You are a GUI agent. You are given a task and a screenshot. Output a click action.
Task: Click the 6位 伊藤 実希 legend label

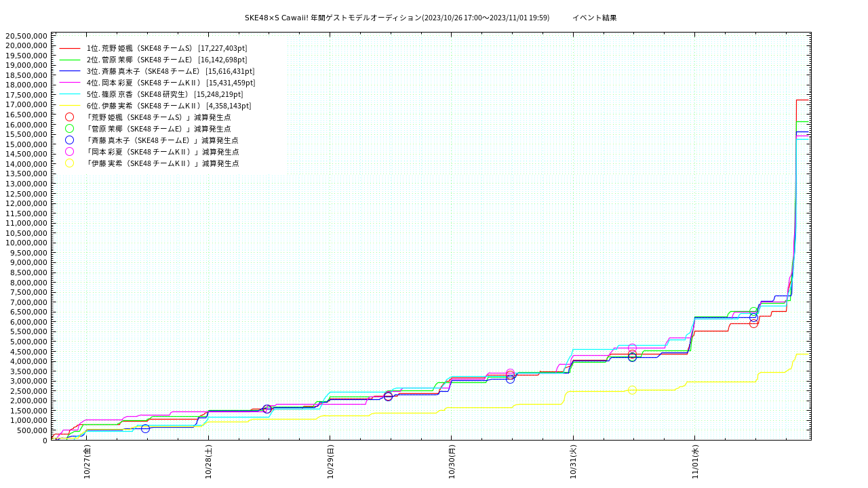[168, 106]
